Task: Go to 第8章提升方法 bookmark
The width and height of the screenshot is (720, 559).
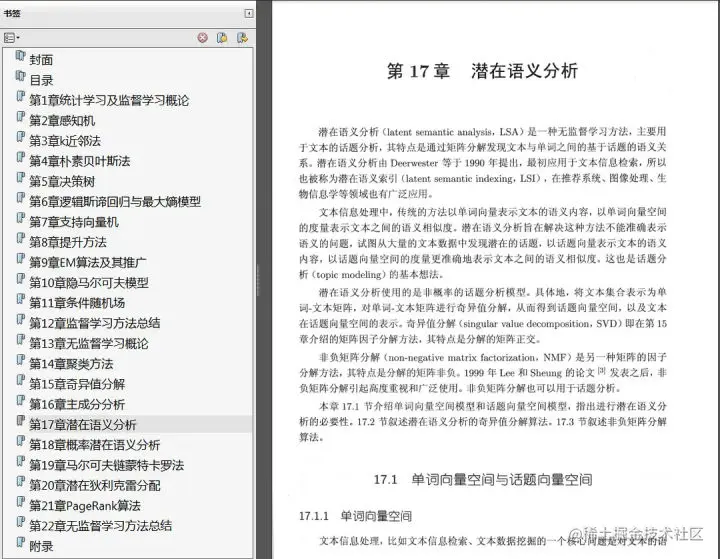Action: click(x=68, y=242)
